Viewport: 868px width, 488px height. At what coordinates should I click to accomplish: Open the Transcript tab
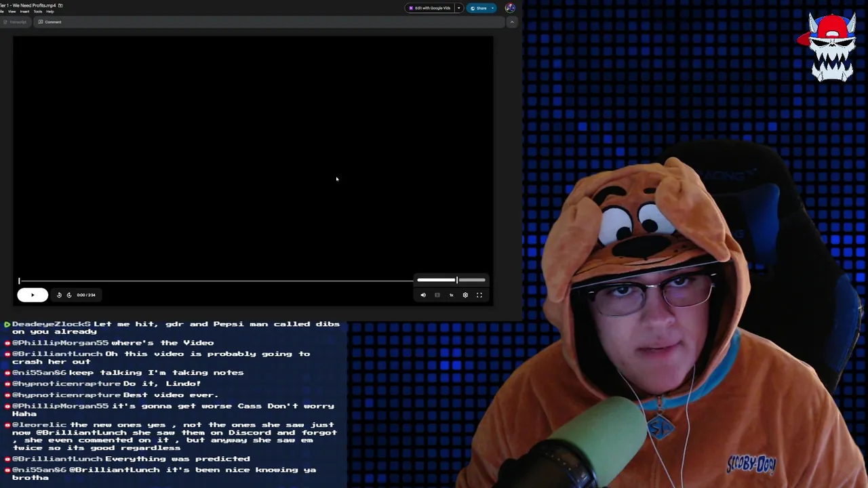click(15, 22)
